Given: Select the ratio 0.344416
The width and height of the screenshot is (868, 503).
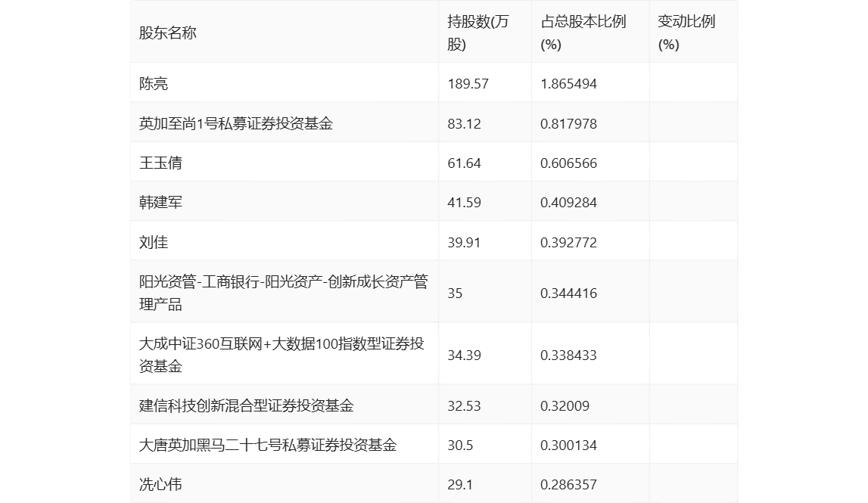Looking at the screenshot, I should [x=568, y=293].
